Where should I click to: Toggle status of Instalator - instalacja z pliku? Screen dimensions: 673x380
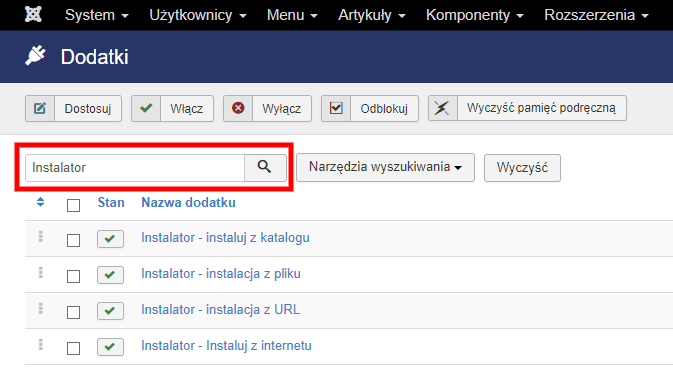(x=110, y=275)
